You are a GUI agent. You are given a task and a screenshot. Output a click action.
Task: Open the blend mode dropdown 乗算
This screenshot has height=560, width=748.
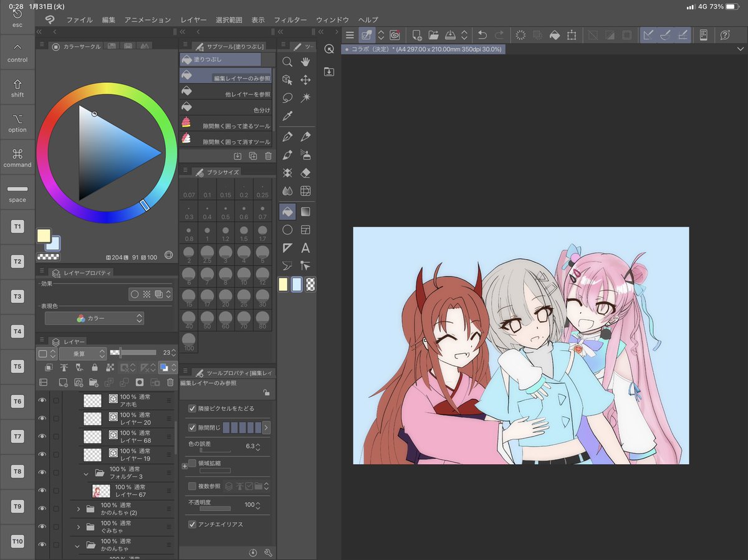coord(83,354)
